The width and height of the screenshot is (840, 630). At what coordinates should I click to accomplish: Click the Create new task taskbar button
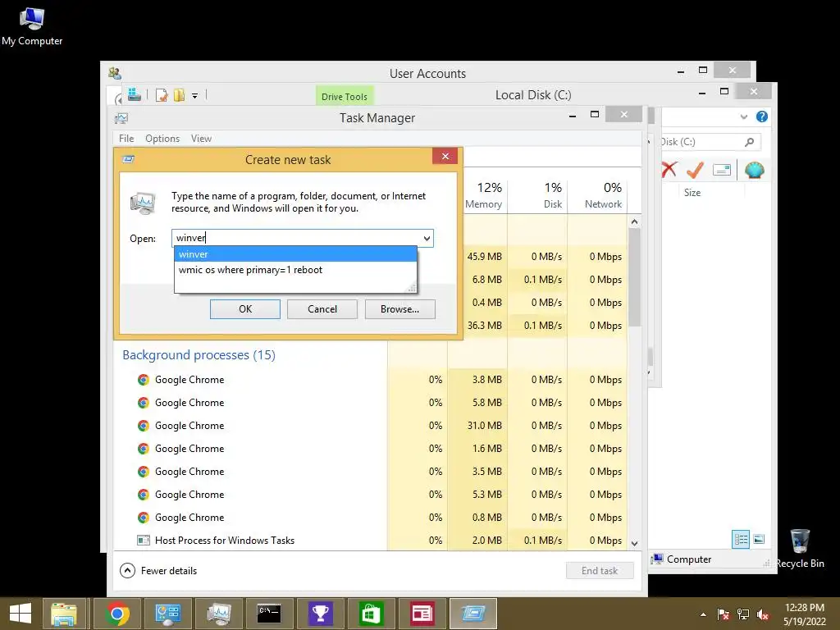(473, 614)
